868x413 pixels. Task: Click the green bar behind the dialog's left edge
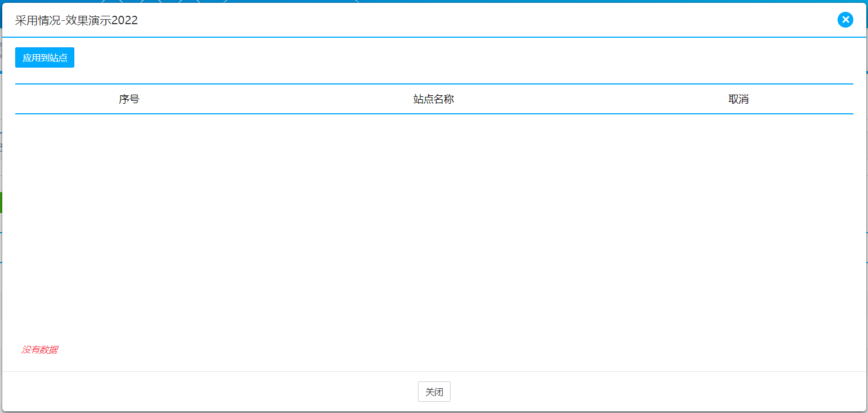click(x=1, y=202)
